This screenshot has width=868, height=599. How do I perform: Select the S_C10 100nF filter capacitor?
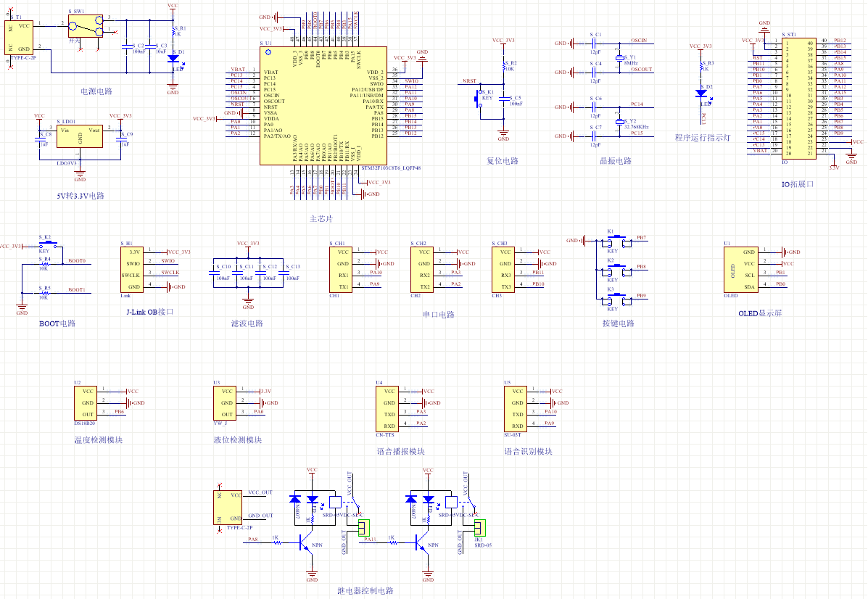pos(213,273)
